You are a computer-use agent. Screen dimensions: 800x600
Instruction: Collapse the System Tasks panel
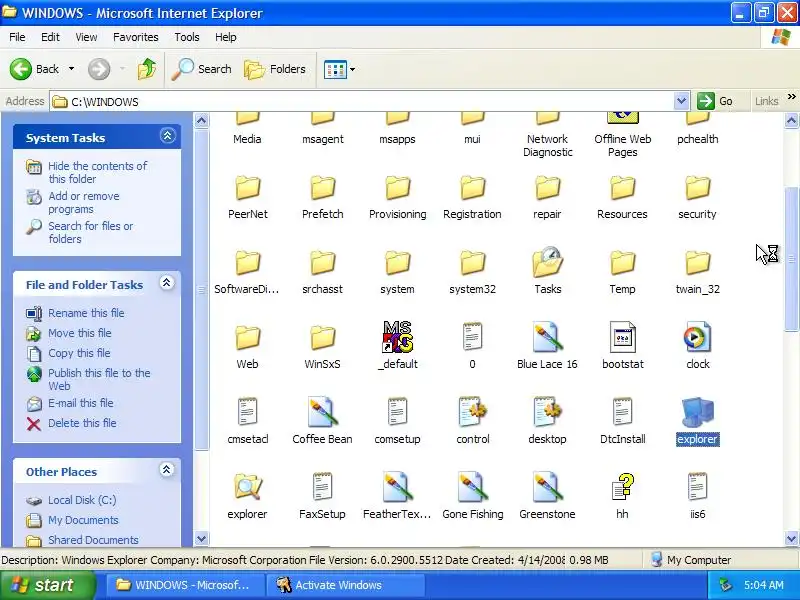(x=167, y=136)
